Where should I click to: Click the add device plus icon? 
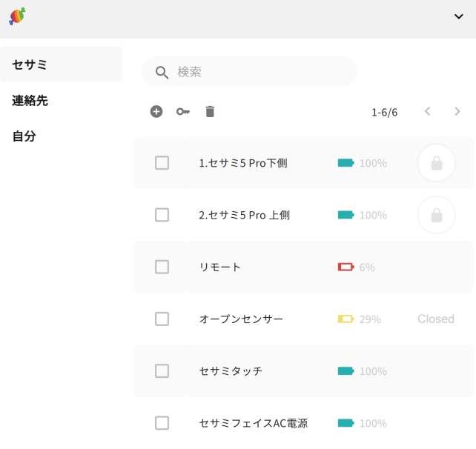156,112
